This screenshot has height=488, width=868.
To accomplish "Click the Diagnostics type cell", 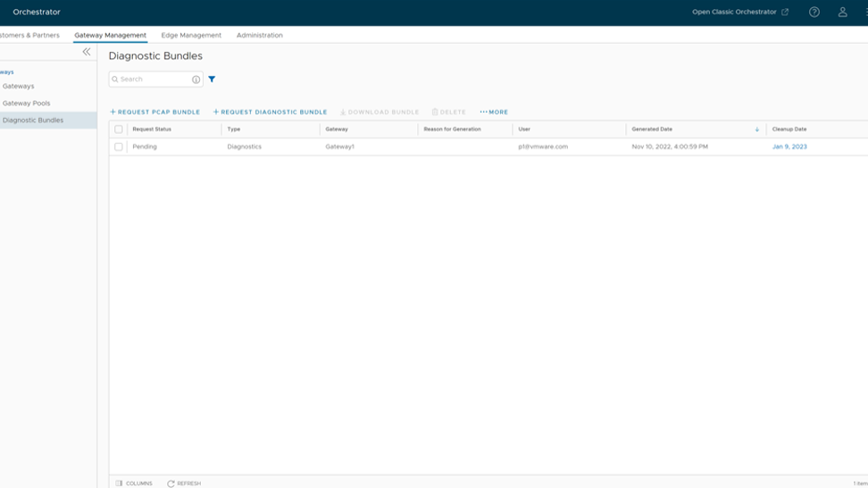I will point(244,147).
